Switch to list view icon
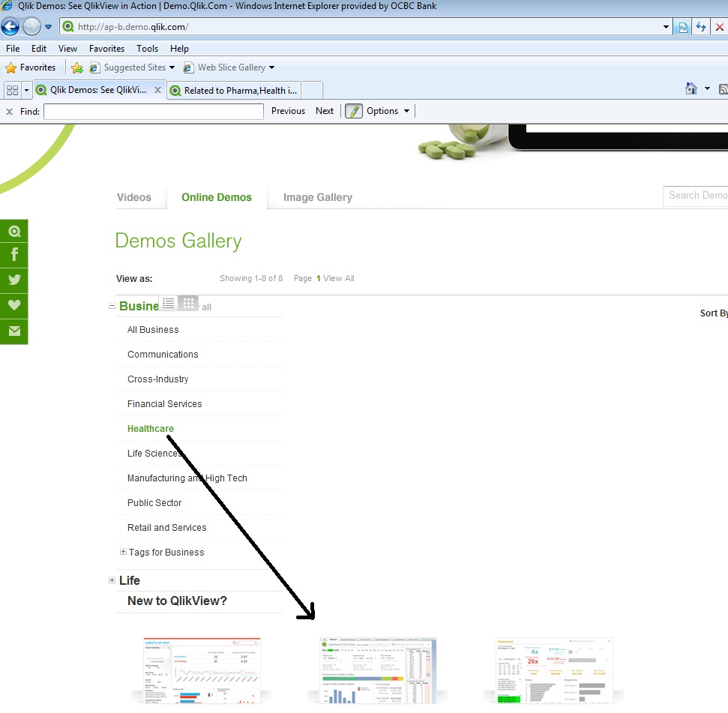Image resolution: width=728 pixels, height=713 pixels. pyautogui.click(x=169, y=304)
